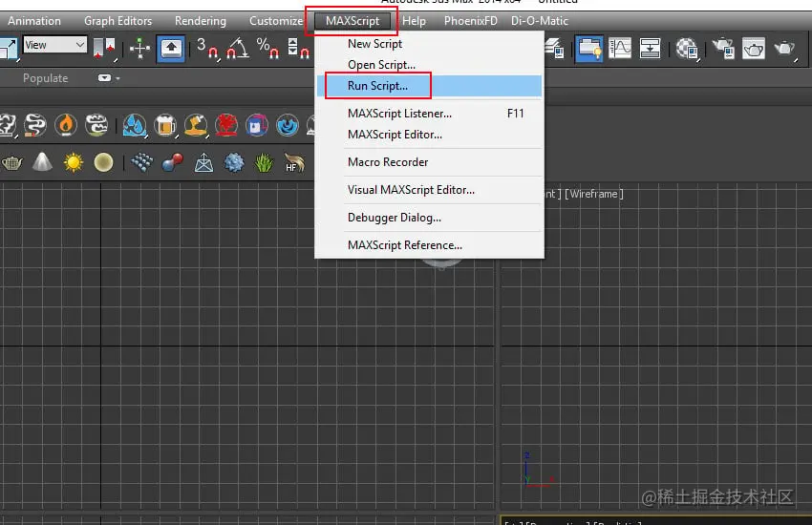The height and width of the screenshot is (525, 812).
Task: Click the blue particle grid icon
Action: (142, 162)
